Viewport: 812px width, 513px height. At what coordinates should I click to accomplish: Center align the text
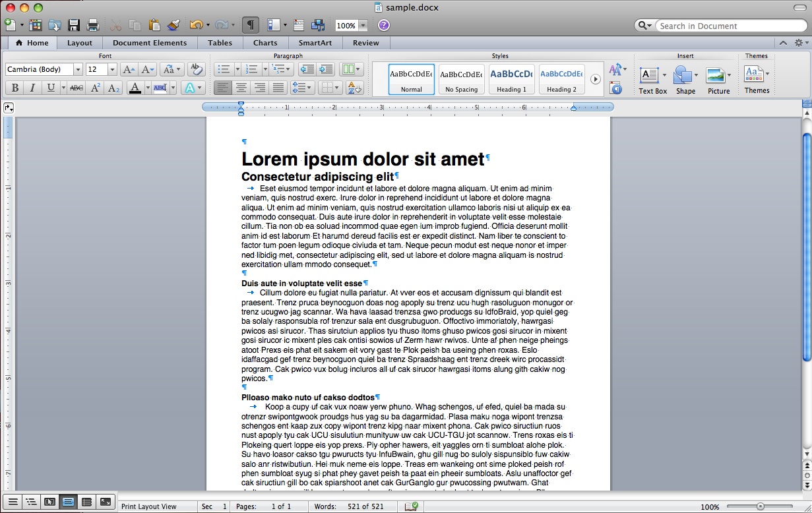[241, 88]
